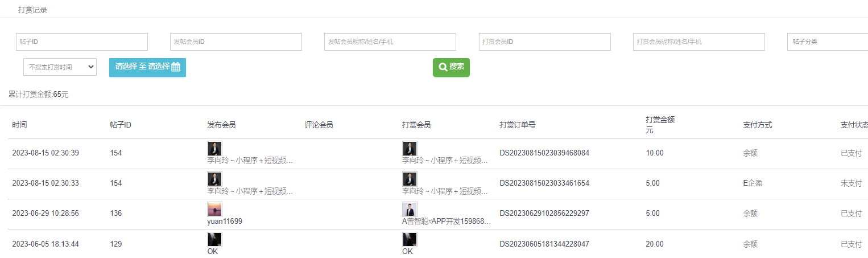Click the magnifier icon on search button

443,67
